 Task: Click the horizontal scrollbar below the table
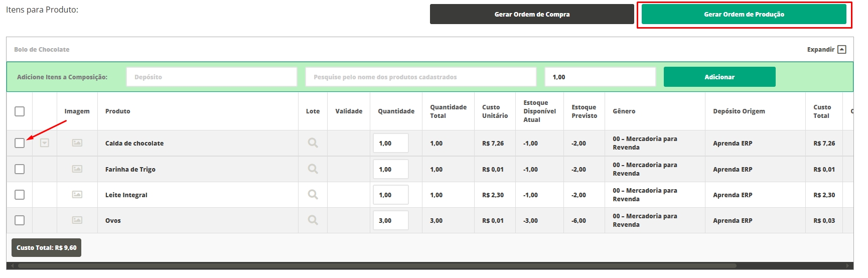(x=376, y=265)
